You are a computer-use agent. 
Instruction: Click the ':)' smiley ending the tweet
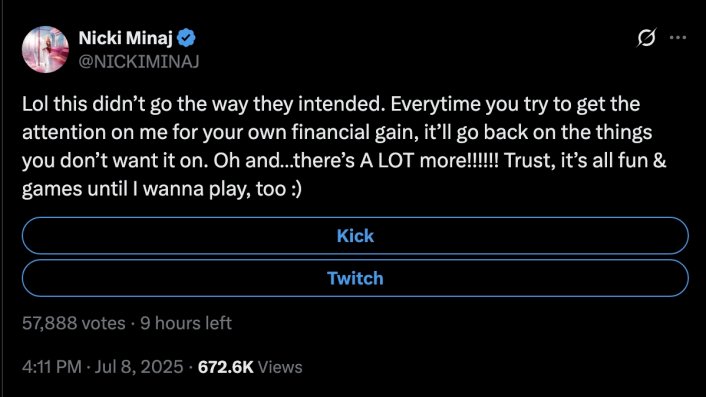coord(296,189)
